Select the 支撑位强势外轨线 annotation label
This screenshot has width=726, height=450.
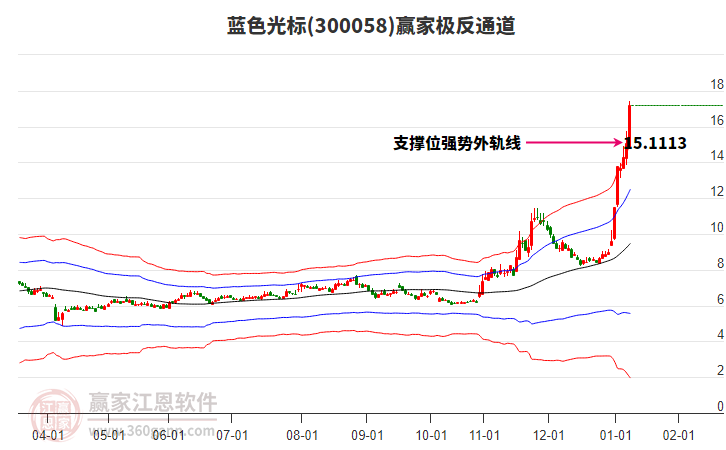pos(457,143)
